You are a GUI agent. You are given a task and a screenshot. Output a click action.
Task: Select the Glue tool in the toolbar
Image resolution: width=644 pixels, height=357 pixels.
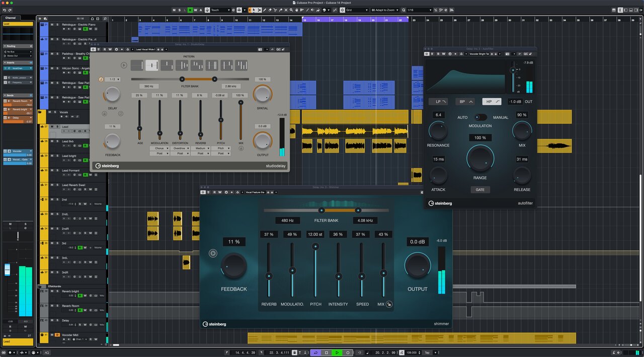(281, 10)
